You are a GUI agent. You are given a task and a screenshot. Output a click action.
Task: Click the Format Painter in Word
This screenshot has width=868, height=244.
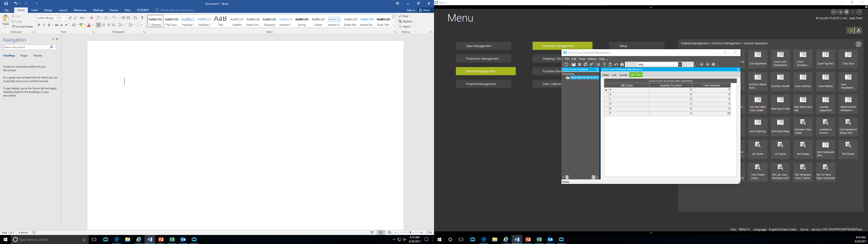22,27
